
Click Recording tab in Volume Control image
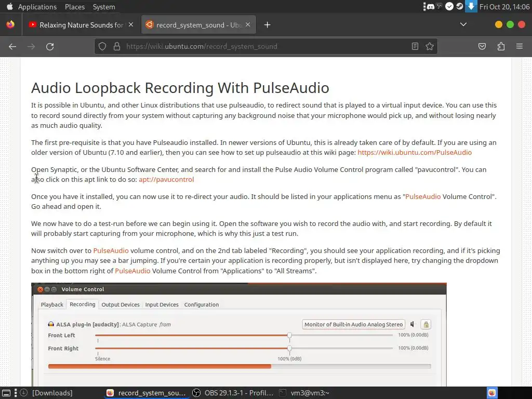(83, 304)
